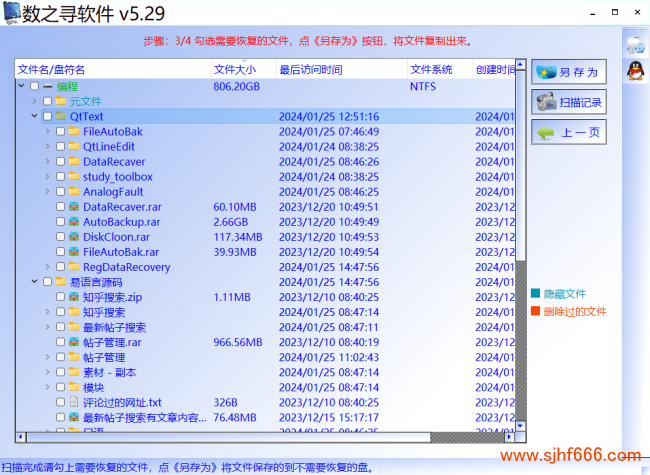
Task: Expand the 模块 folder
Action: point(47,387)
